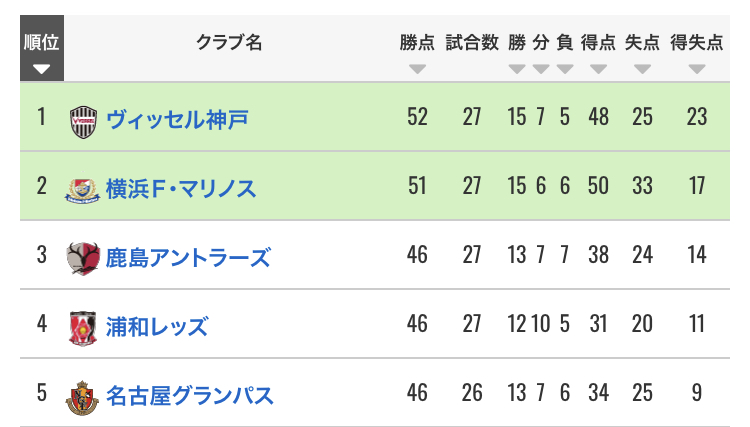This screenshot has width=750, height=427.
Task: Open ヴィッセル神戸 team link
Action: [x=177, y=119]
